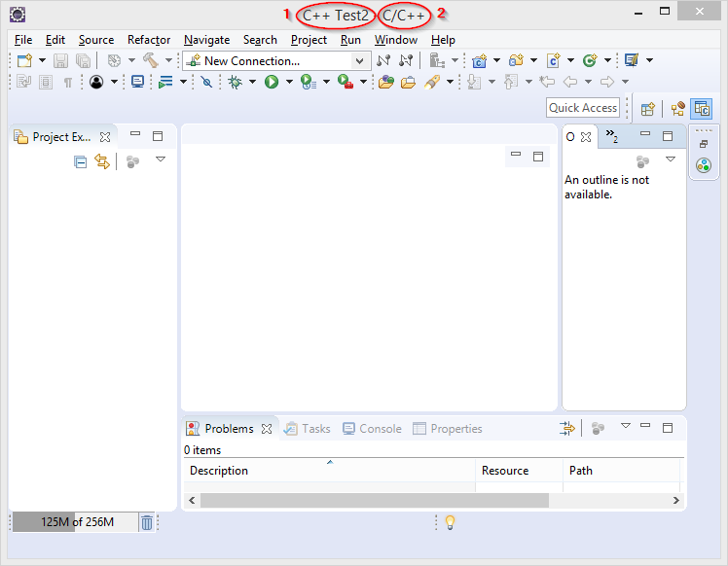The image size is (728, 566).
Task: Click the Quick Access search field
Action: point(583,108)
